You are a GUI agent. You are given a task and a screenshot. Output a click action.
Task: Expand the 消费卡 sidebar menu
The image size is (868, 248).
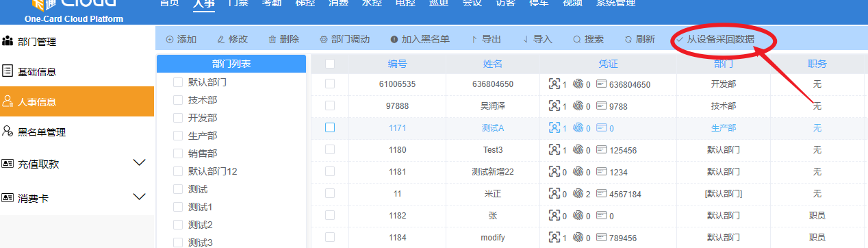click(139, 197)
